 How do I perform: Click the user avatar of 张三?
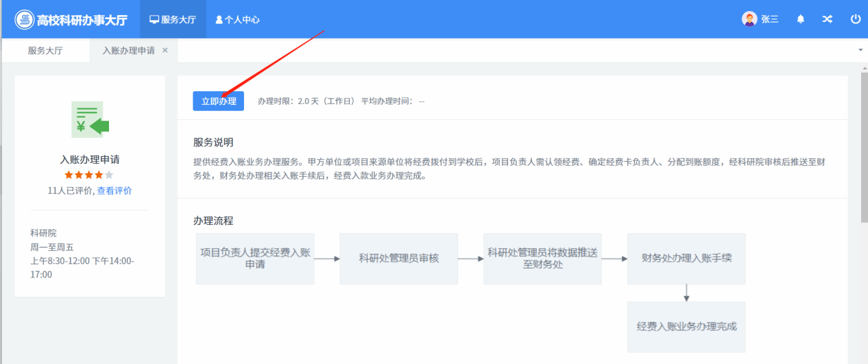tap(749, 19)
